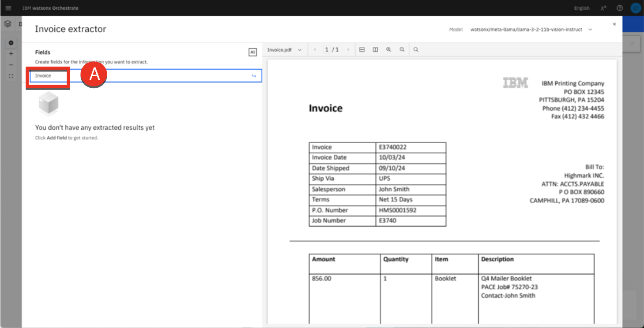Open the help question mark icon

620,8
